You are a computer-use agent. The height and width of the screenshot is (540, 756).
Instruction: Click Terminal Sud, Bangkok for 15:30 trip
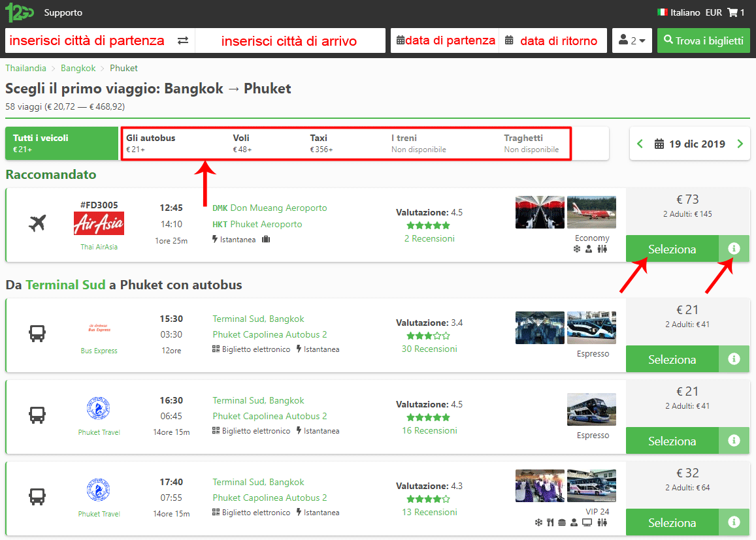[259, 319]
